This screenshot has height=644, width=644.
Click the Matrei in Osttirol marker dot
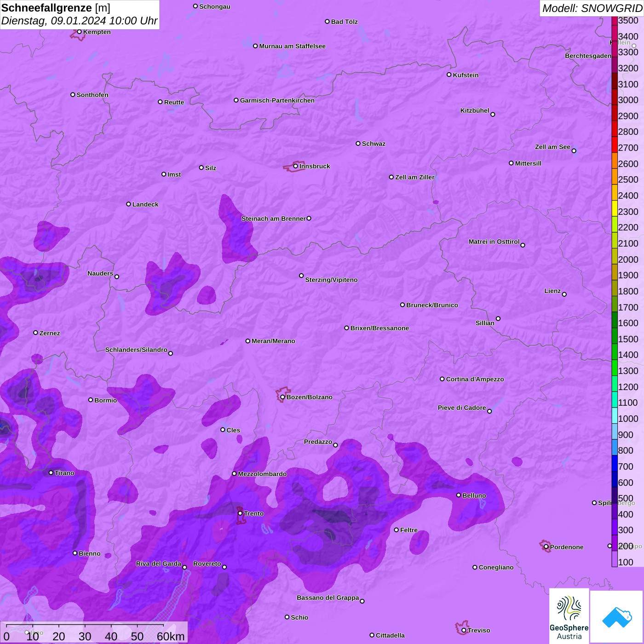tap(523, 245)
